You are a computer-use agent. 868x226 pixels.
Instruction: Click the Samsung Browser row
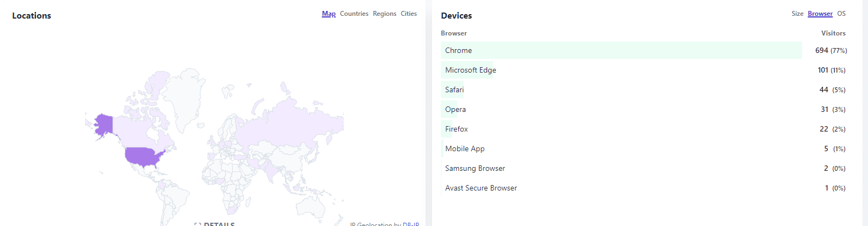[644, 168]
